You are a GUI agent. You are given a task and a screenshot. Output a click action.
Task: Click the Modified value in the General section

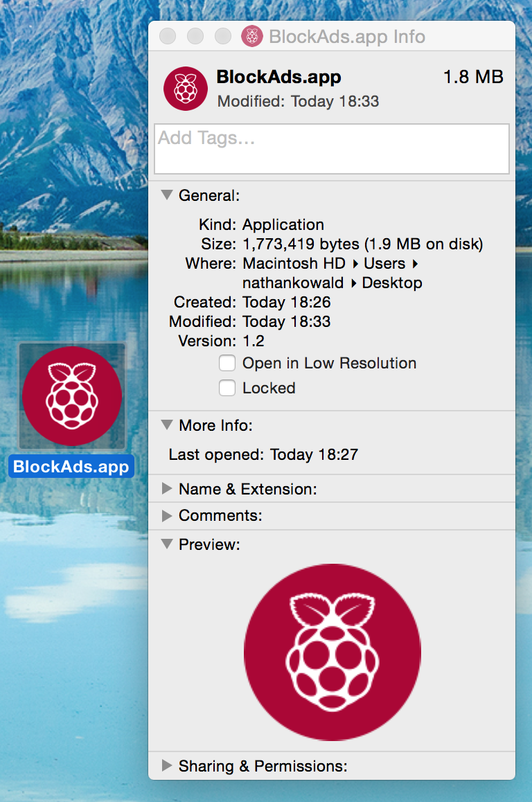[287, 322]
